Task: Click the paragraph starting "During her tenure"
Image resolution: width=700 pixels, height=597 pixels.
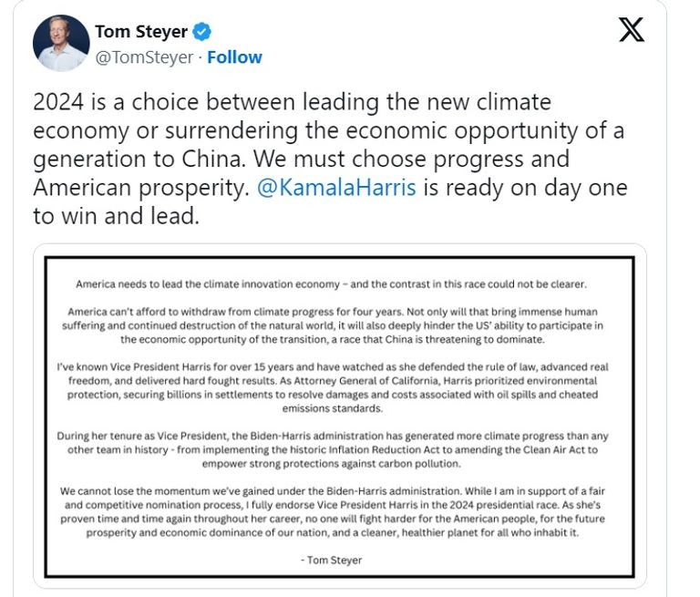Action: pyautogui.click(x=339, y=447)
